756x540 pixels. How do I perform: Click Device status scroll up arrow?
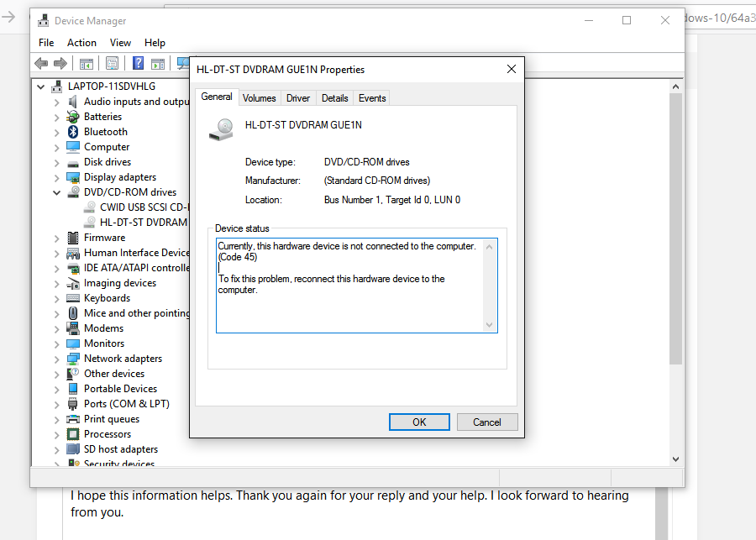click(x=490, y=247)
